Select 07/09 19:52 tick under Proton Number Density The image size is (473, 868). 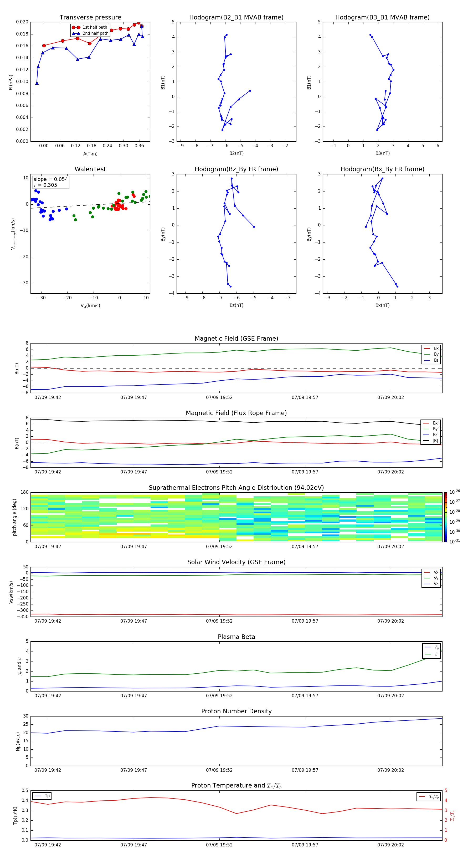pos(219,770)
